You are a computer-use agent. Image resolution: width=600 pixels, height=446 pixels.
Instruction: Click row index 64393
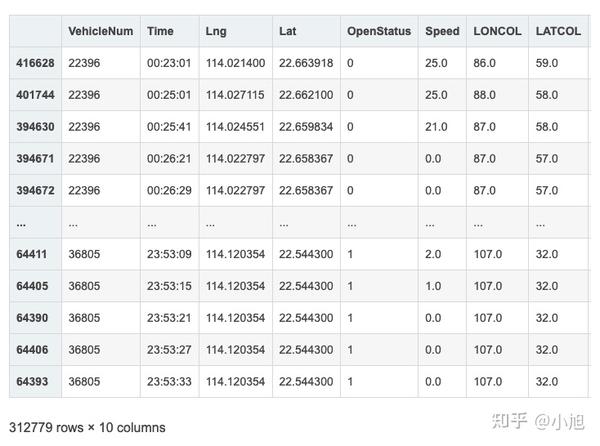tap(32, 381)
